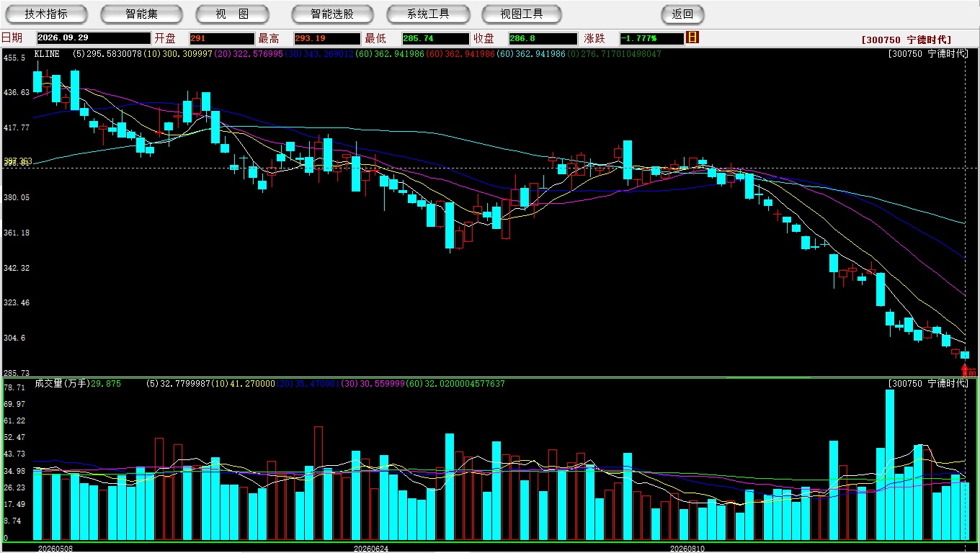Click the 380.05 price axis label
The height and width of the screenshot is (553, 980).
click(x=16, y=197)
